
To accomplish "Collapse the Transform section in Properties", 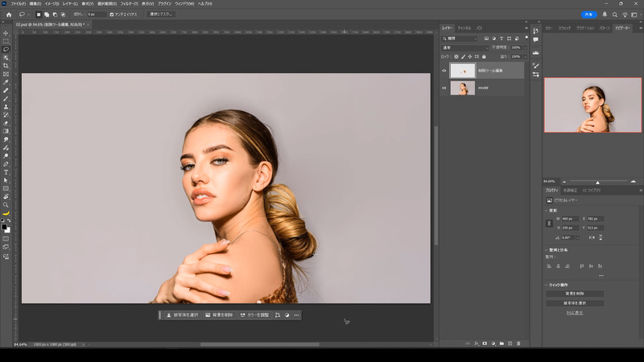I will tap(547, 211).
